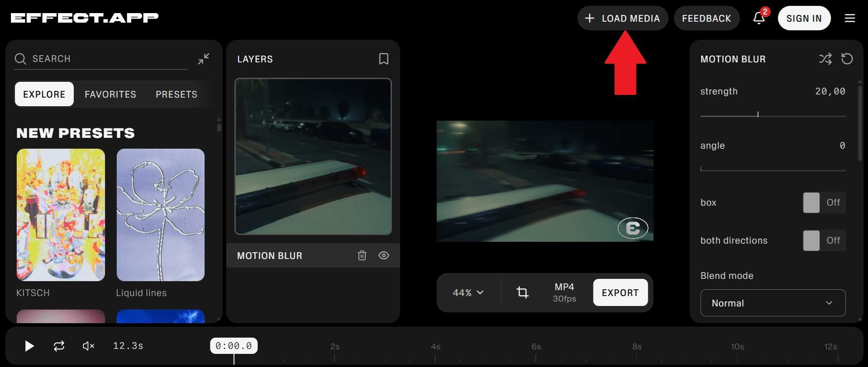Select the KITSCH preset thumbnail

point(61,215)
